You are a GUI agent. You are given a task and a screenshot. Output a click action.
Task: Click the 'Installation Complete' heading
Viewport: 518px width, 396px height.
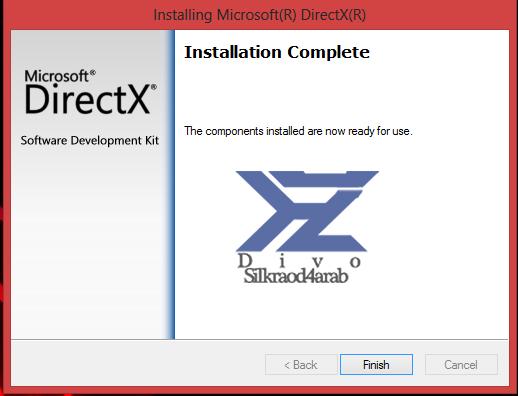point(277,52)
